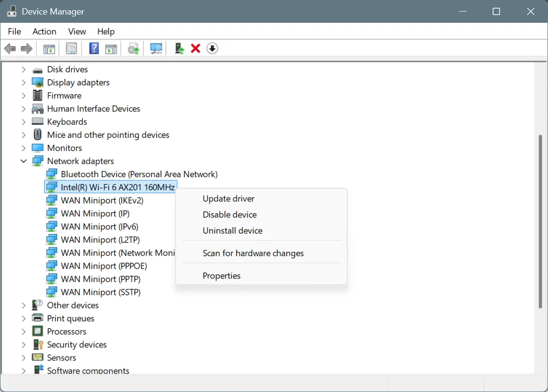Expand the Monitors node
Screen dimensions: 548x392
tap(23, 148)
